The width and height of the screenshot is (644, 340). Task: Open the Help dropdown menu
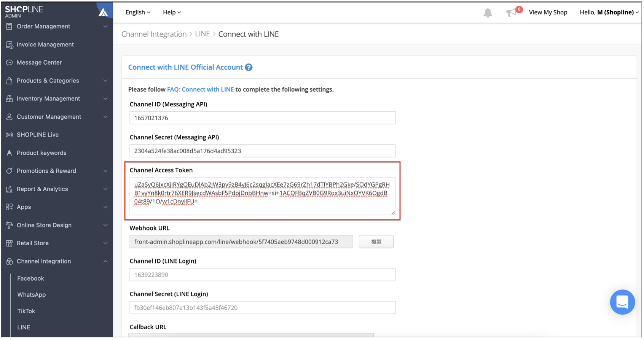pyautogui.click(x=172, y=12)
